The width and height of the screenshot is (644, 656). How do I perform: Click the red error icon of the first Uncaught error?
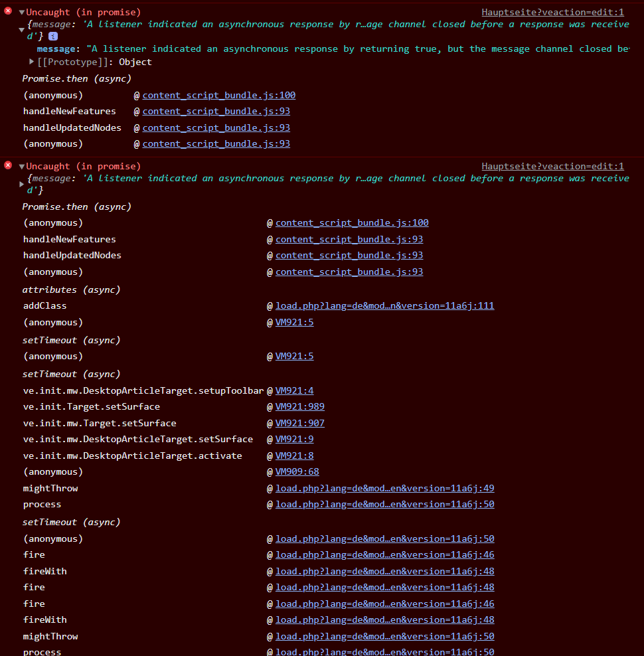pos(7,11)
